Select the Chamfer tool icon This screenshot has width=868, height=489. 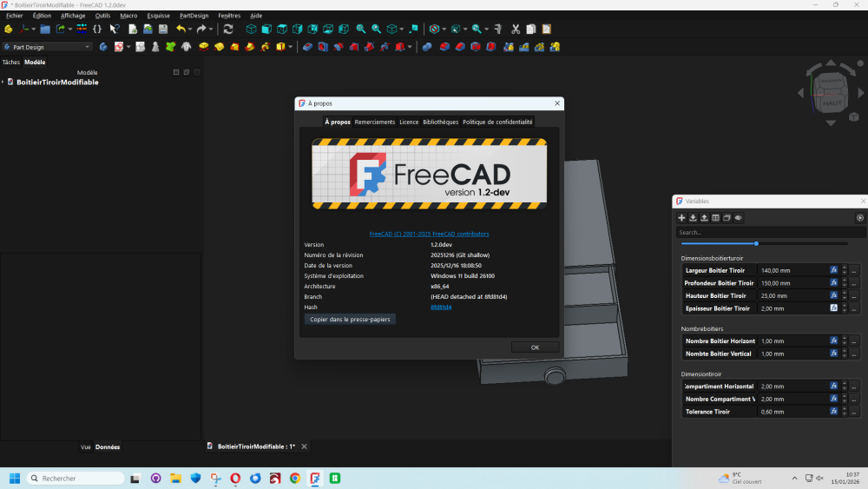tap(460, 47)
